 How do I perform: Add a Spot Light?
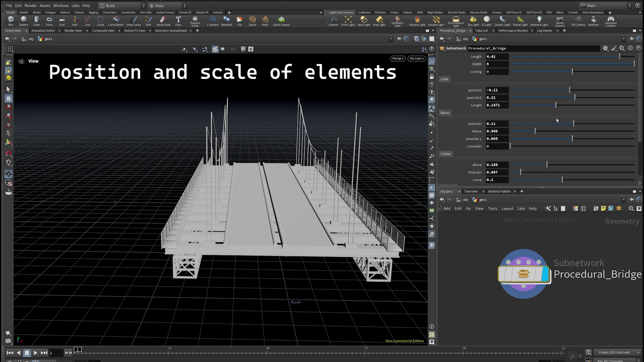click(x=364, y=21)
